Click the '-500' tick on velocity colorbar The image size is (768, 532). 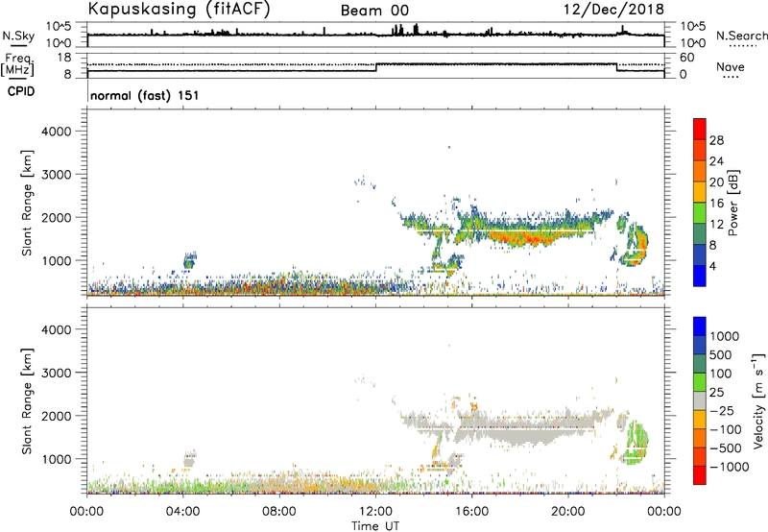pyautogui.click(x=726, y=447)
